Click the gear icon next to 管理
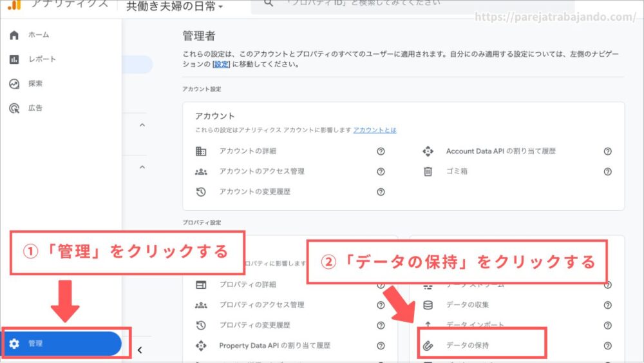The image size is (644, 363). 14,343
